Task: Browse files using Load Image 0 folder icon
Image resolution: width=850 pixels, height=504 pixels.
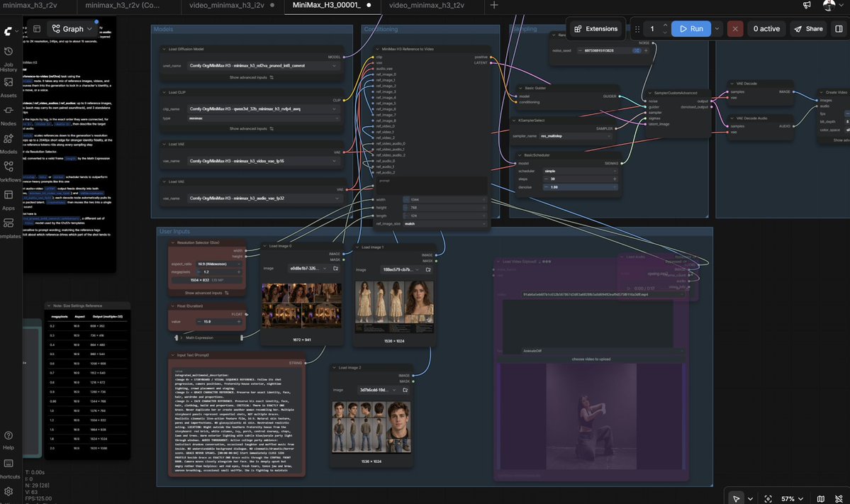Action: coord(335,268)
